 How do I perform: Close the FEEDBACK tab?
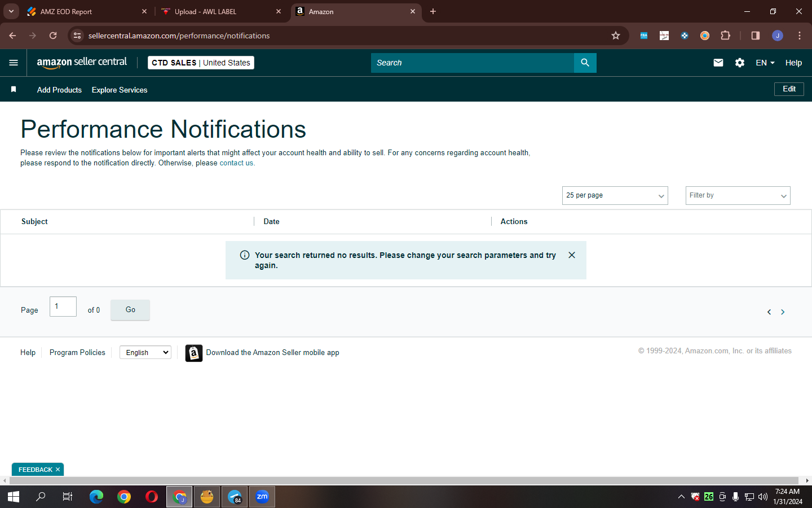pos(58,470)
